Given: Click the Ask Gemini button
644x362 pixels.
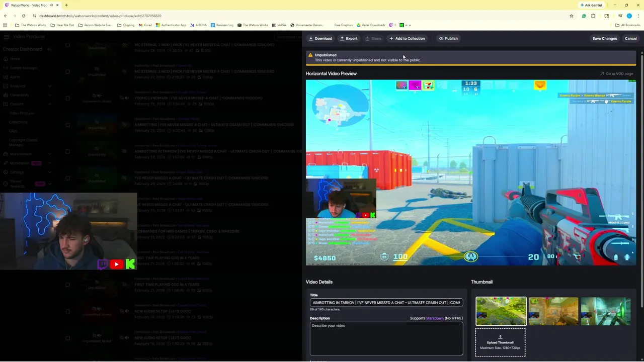Looking at the screenshot, I should click(591, 5).
